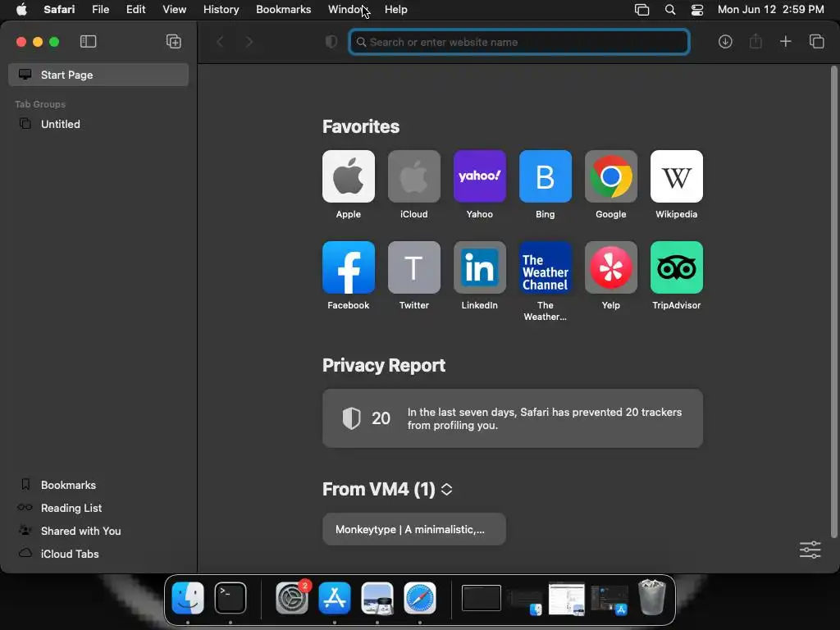
Task: Open the Bookmarks menu
Action: coord(283,10)
